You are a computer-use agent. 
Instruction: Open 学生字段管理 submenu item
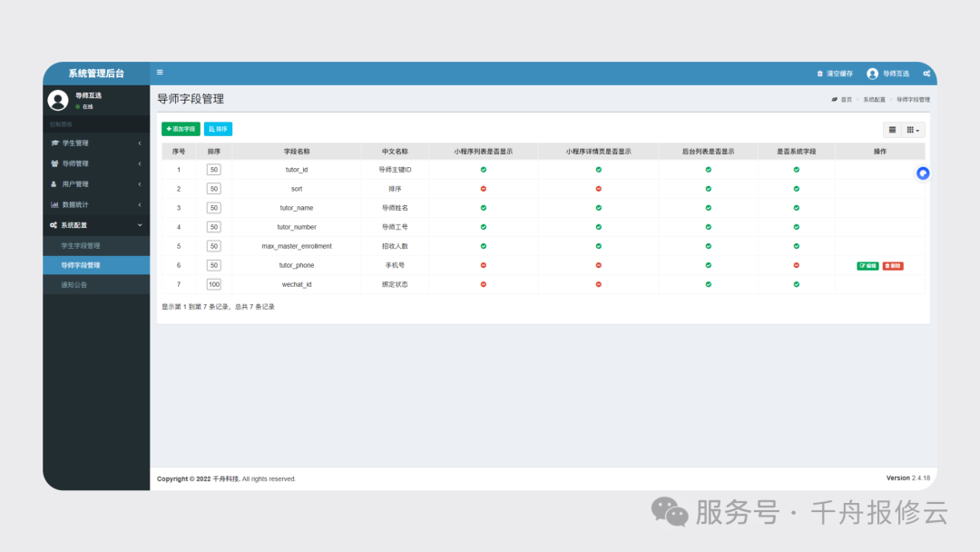pyautogui.click(x=81, y=246)
